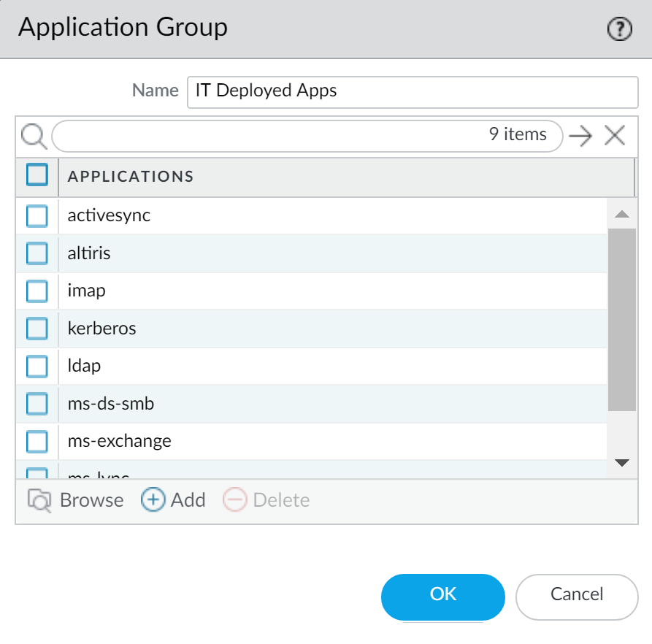652x644 pixels.
Task: Click the Add plus icon
Action: click(x=153, y=500)
